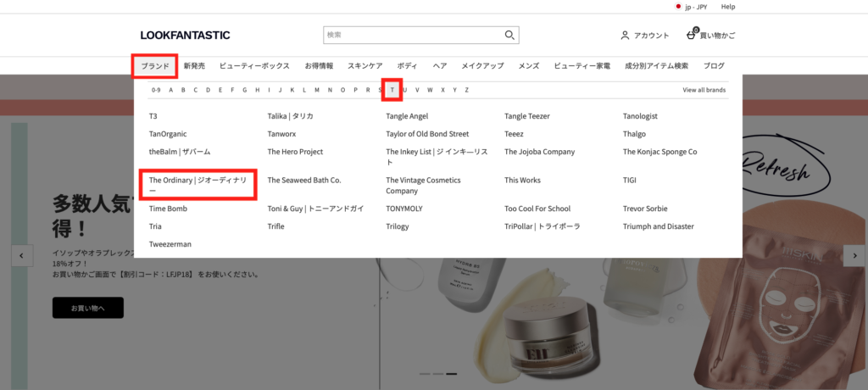Open Tangle Angel brand

point(407,116)
